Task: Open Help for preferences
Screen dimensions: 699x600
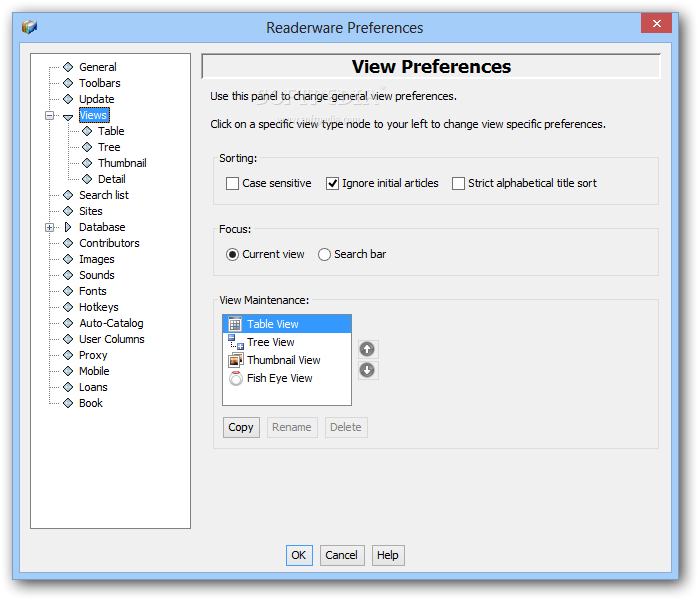Action: (388, 555)
